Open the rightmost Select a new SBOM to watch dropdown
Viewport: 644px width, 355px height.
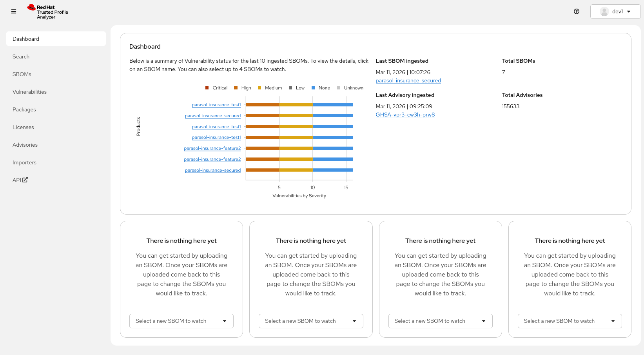[570, 321]
